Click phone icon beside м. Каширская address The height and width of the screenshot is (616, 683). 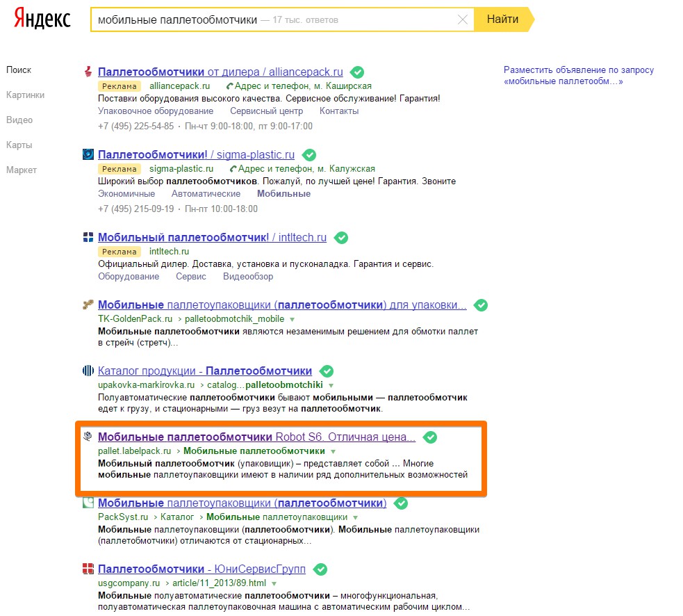230,86
